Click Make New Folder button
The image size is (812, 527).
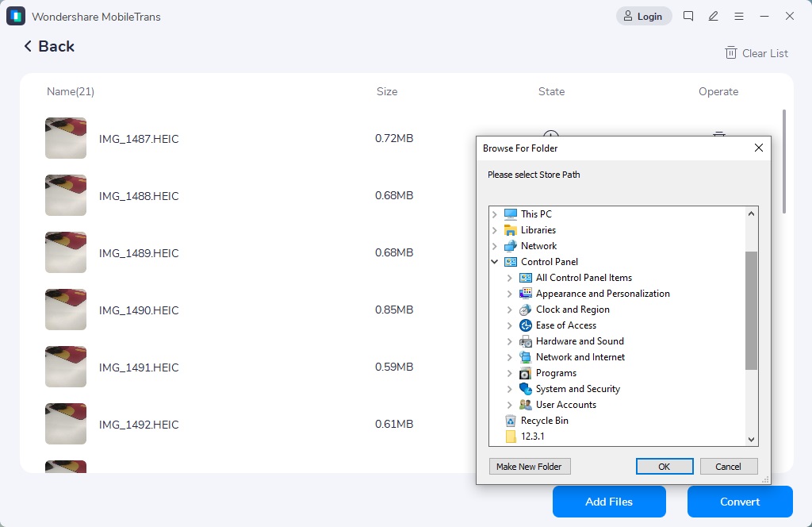pyautogui.click(x=529, y=467)
